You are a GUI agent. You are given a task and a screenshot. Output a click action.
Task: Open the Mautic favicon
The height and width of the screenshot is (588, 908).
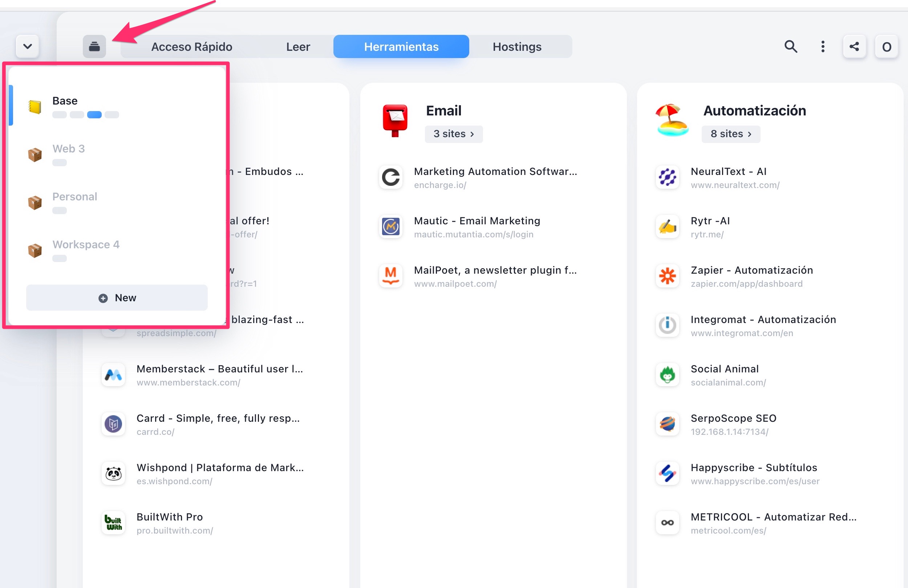tap(391, 226)
